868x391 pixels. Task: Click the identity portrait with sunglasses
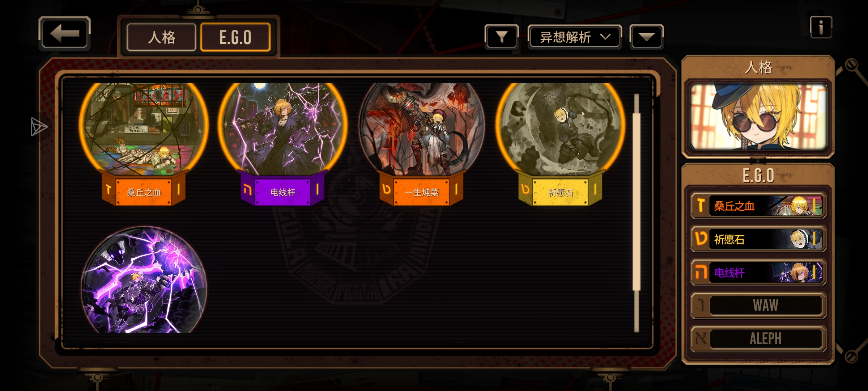click(x=758, y=117)
